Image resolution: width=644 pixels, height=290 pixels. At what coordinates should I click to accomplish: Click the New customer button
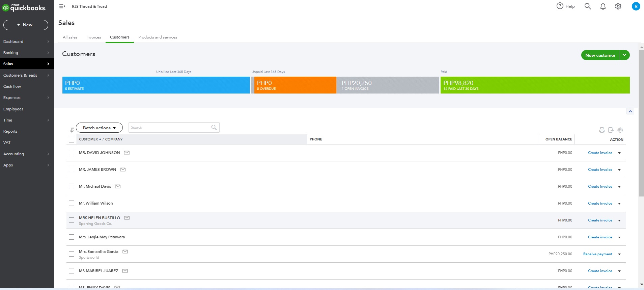(600, 55)
